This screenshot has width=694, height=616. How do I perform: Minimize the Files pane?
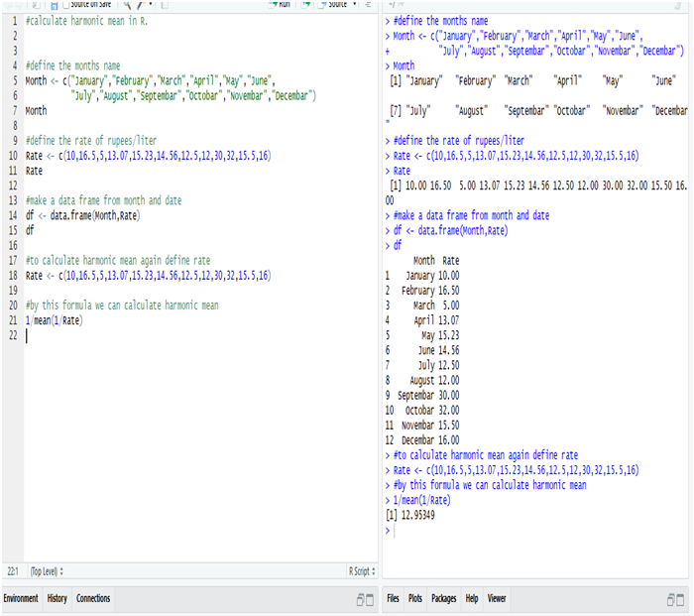(670, 599)
